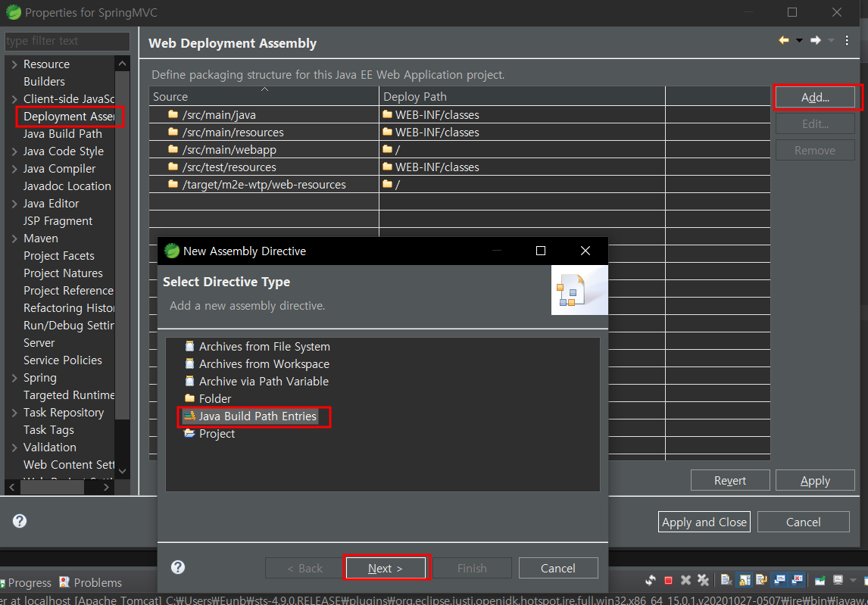
Task: Open Deployment Assembly page in tree
Action: (x=69, y=117)
